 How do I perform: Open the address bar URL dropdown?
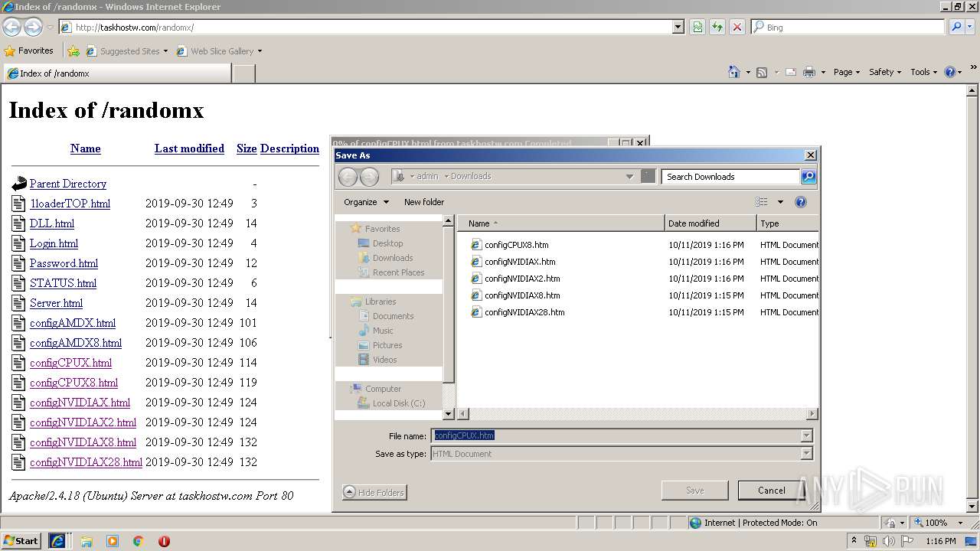point(678,27)
